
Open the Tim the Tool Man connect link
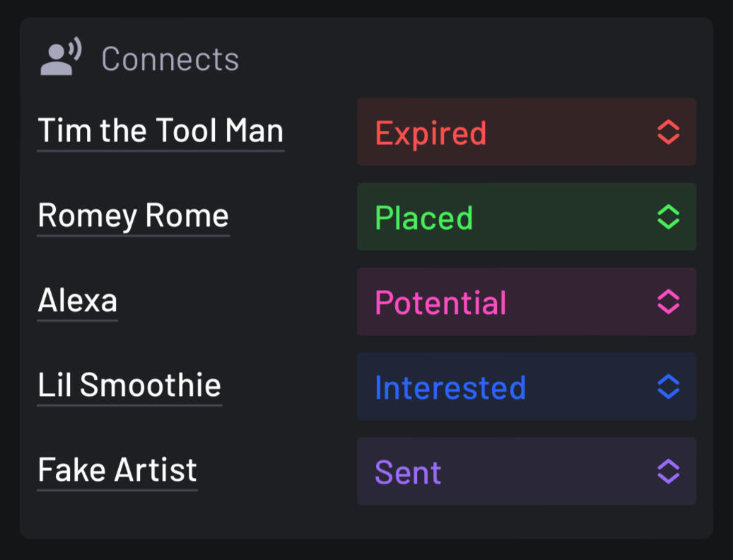pos(160,131)
